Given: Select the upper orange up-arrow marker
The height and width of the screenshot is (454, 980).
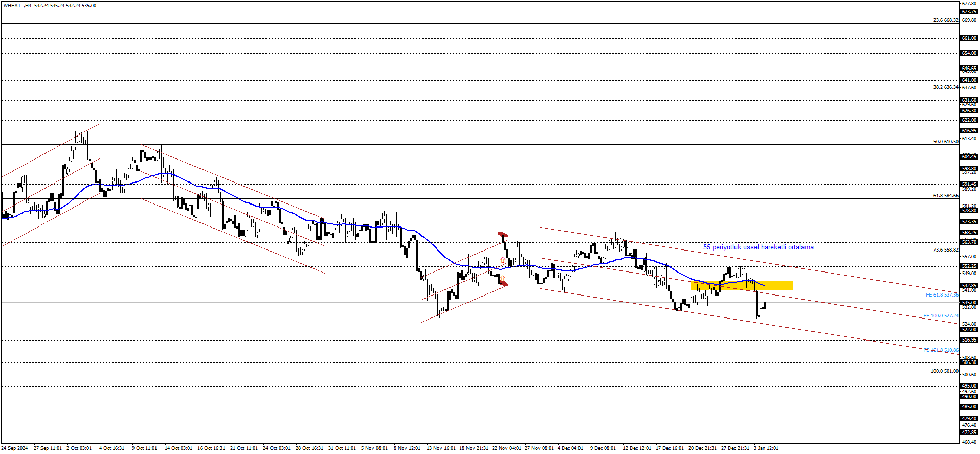Looking at the screenshot, I should click(x=503, y=260).
